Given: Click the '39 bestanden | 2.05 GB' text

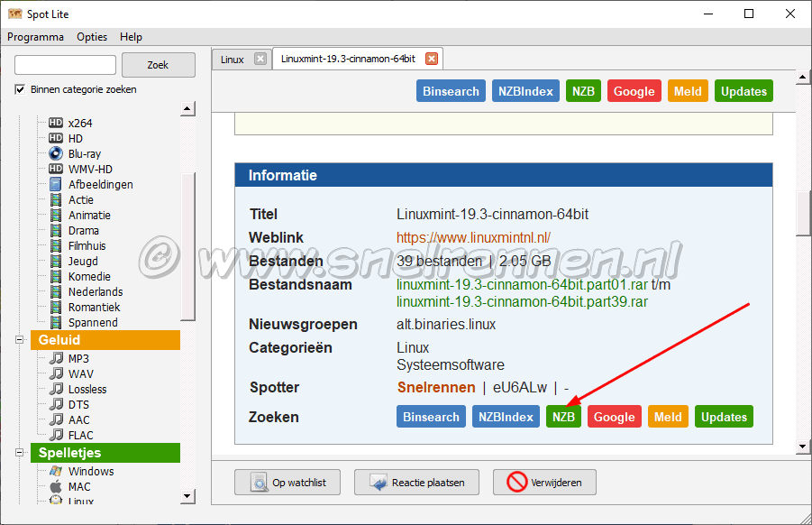Looking at the screenshot, I should tap(474, 261).
